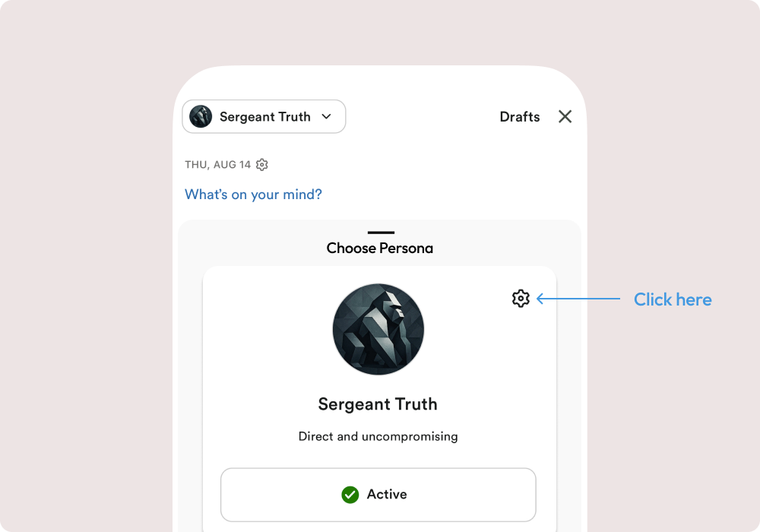Click the Sergeant Truth name under avatar
Viewport: 760px width, 532px height.
point(378,404)
